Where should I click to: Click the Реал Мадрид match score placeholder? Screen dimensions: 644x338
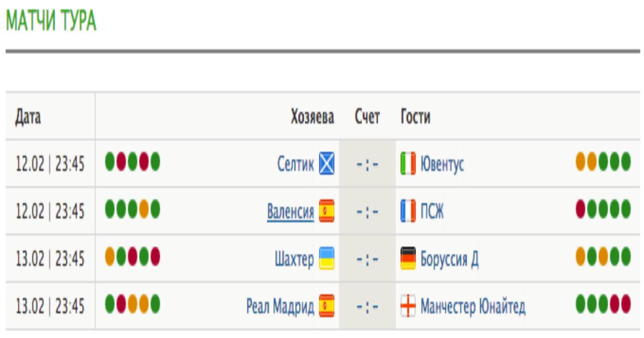(x=368, y=306)
